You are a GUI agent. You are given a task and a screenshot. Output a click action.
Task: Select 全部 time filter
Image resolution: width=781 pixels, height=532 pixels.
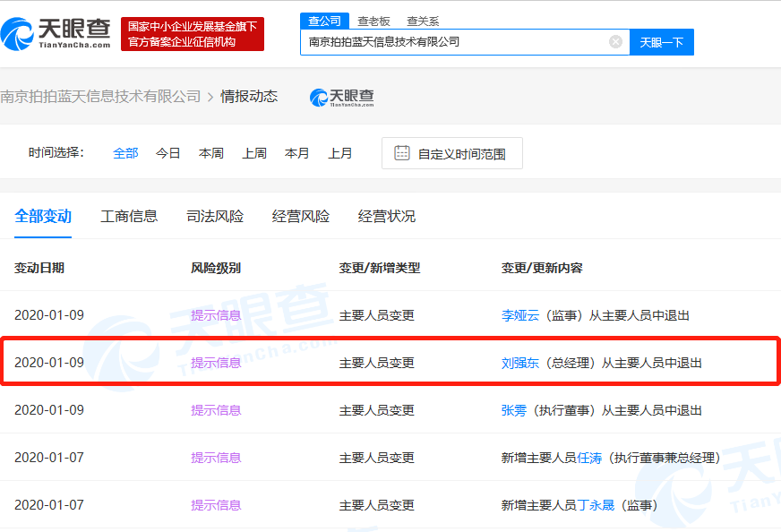(x=125, y=153)
